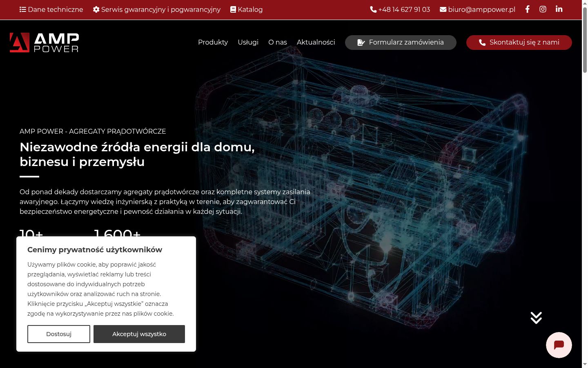Open the Produkty menu
This screenshot has width=588, height=368.
pyautogui.click(x=213, y=42)
